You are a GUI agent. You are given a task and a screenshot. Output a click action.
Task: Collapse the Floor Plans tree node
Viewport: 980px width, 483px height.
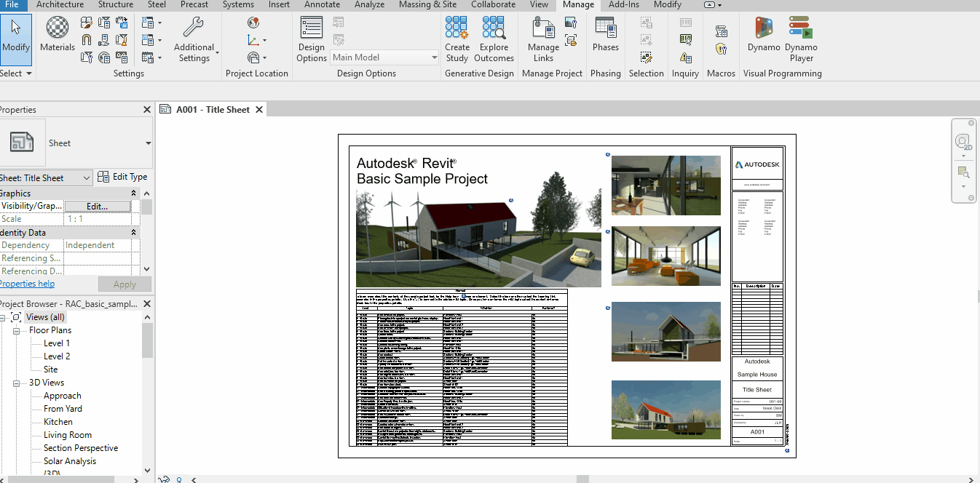[16, 330]
